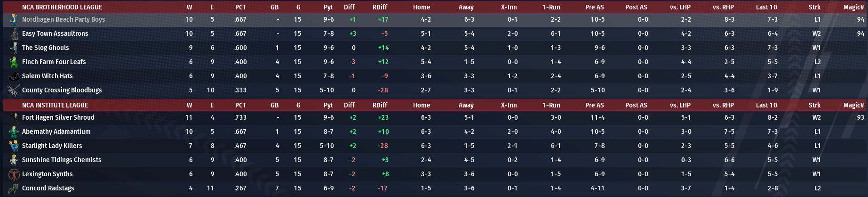Click the Finch Farm Four Leafs logo
Image resolution: width=868 pixels, height=197 pixels.
coord(14,62)
